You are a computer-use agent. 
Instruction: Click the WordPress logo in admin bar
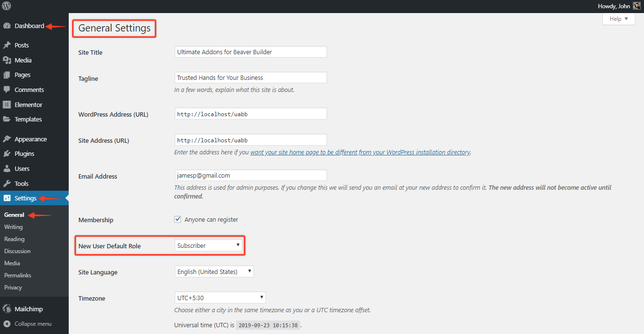6,6
